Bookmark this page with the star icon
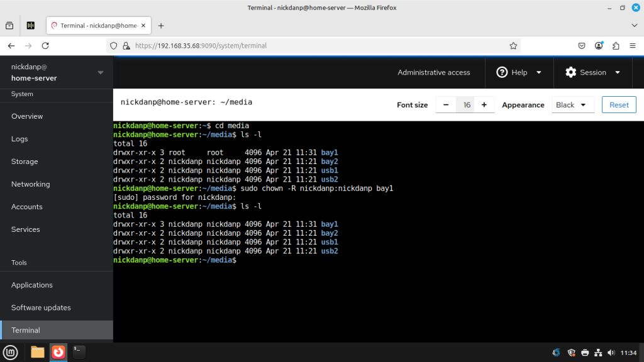This screenshot has height=362, width=644. [513, 46]
